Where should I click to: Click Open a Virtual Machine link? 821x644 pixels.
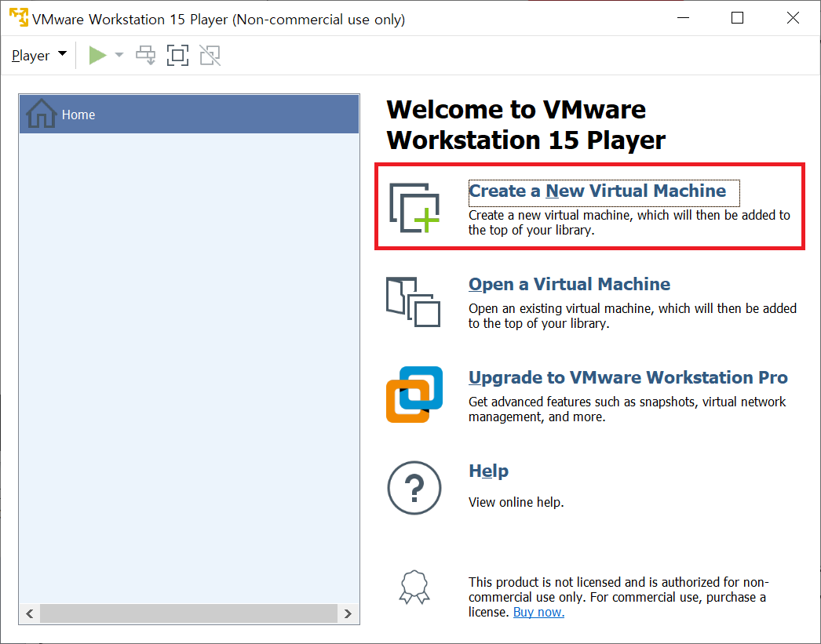coord(569,284)
